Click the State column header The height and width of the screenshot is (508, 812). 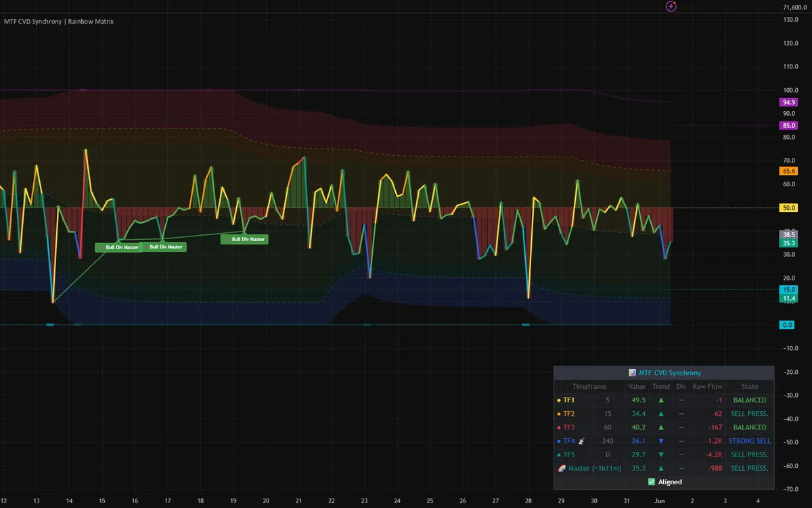[x=749, y=387]
